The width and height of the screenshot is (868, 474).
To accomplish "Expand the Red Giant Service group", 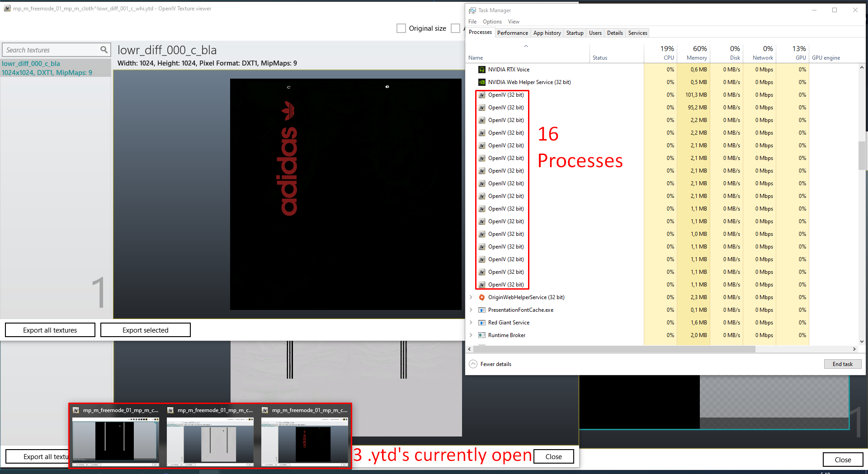I will (471, 323).
